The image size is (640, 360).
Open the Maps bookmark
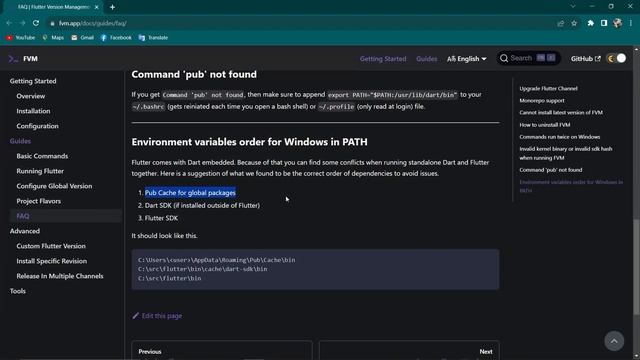tap(53, 38)
